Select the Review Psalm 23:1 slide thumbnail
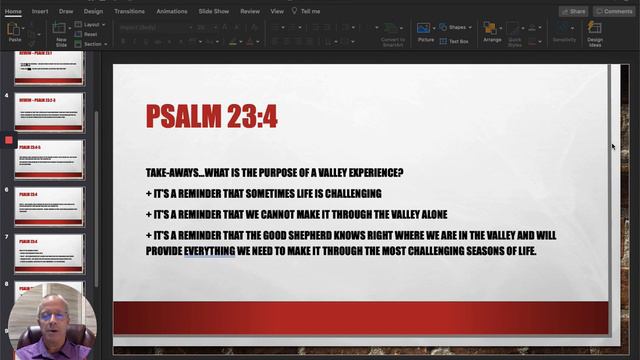The height and width of the screenshot is (360, 640). coord(49,68)
